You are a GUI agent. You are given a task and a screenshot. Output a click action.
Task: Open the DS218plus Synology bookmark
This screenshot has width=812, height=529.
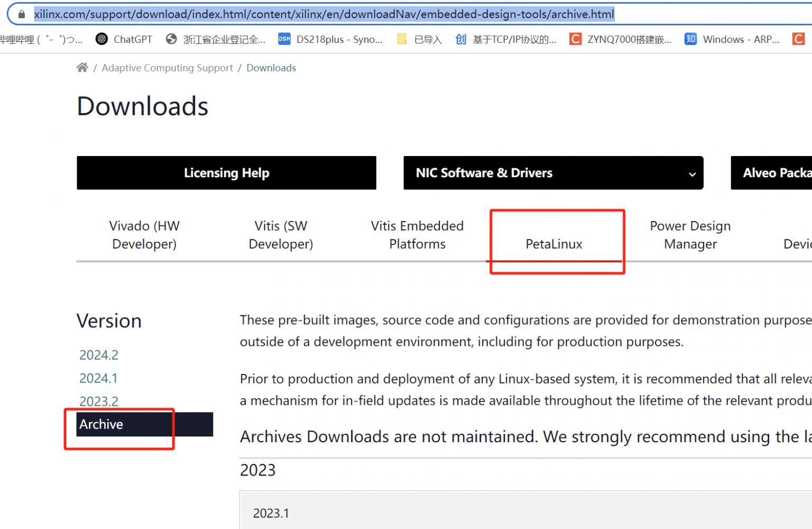click(330, 39)
